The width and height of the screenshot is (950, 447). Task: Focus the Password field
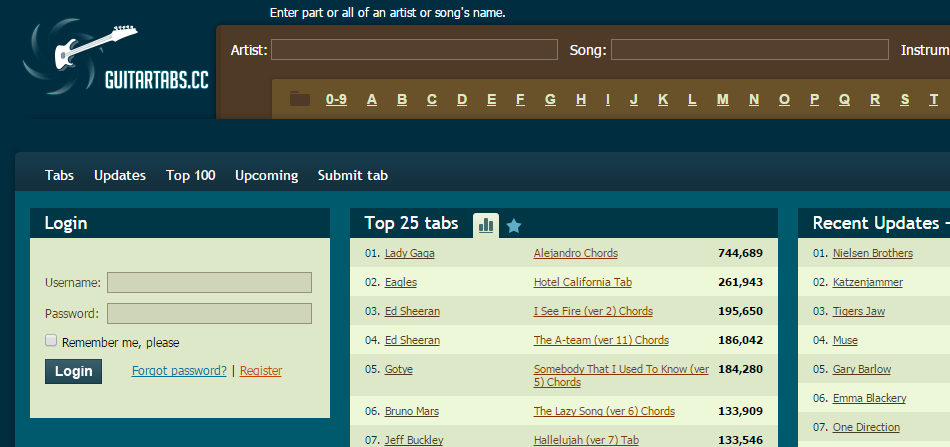pos(210,314)
